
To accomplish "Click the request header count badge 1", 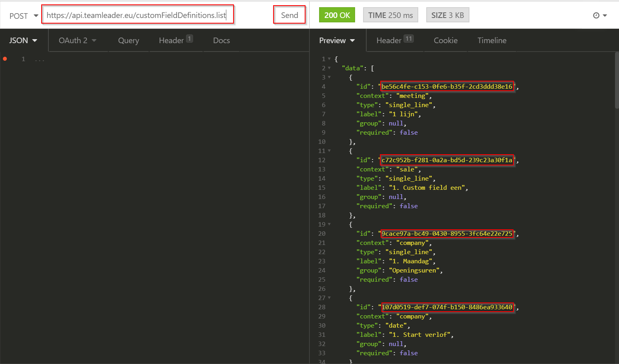I will (x=190, y=39).
